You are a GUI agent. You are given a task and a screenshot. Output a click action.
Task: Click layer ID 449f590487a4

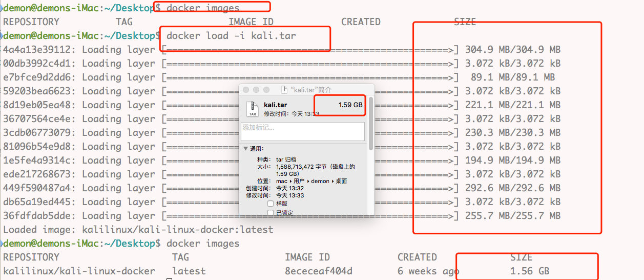pos(36,188)
